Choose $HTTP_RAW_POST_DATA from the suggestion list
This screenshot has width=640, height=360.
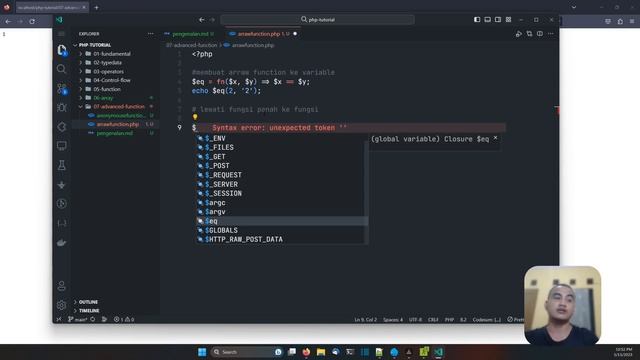(x=282, y=240)
